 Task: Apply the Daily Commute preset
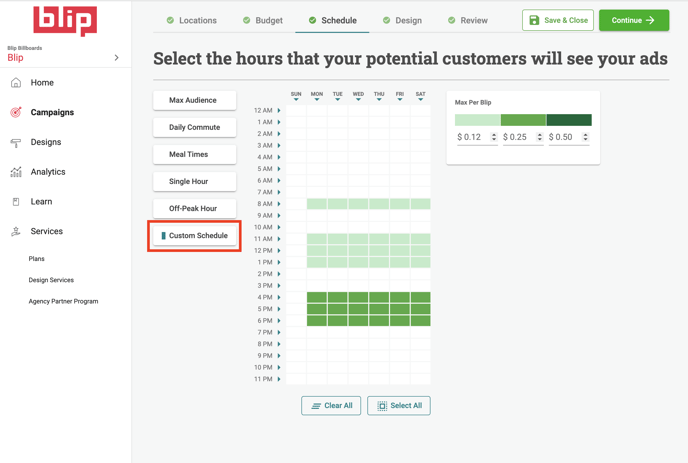click(194, 128)
